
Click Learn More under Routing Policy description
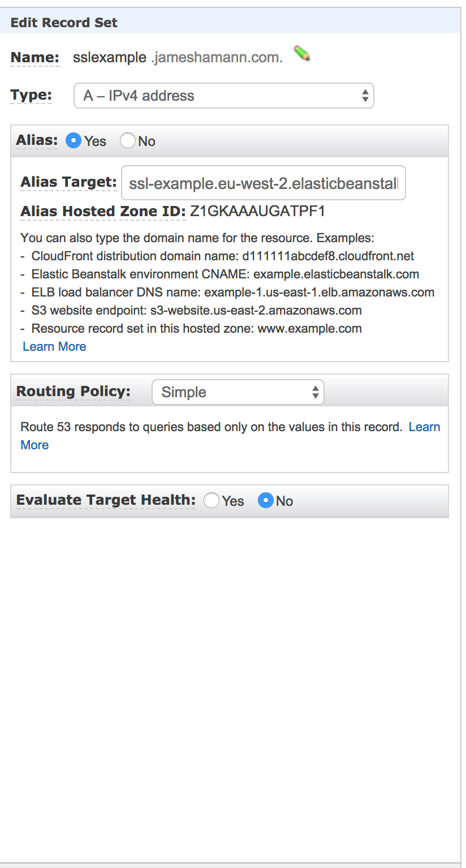pos(425,426)
